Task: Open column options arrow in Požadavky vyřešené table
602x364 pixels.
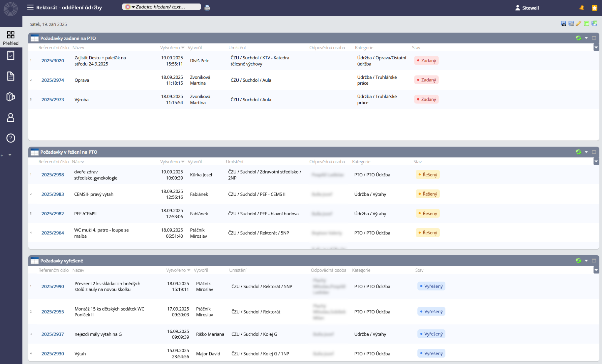Action: coord(596,270)
